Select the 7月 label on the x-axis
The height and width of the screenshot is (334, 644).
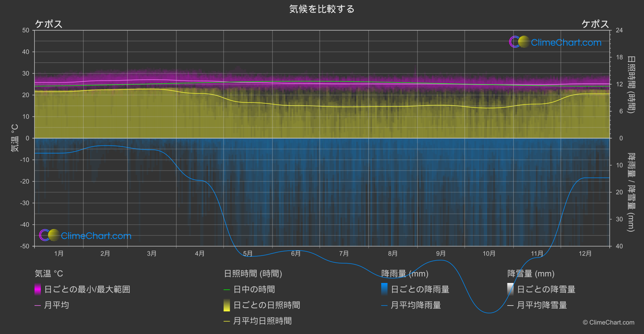(344, 253)
